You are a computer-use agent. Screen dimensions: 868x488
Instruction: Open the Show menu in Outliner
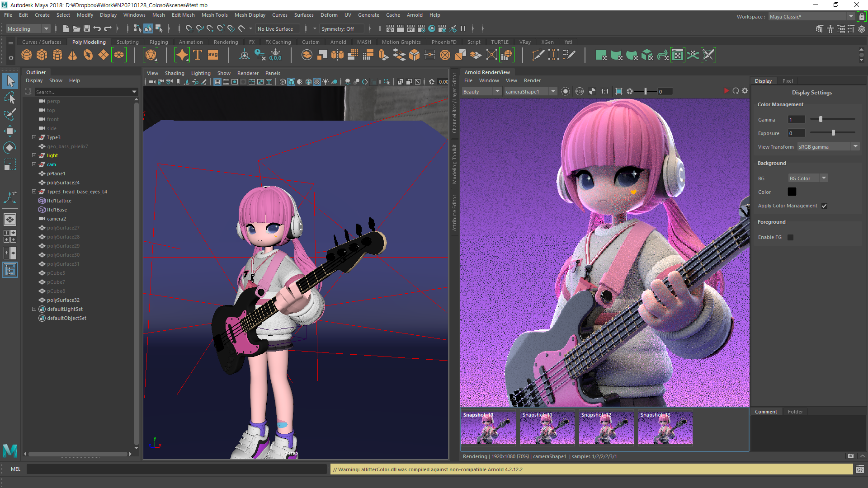(x=56, y=80)
